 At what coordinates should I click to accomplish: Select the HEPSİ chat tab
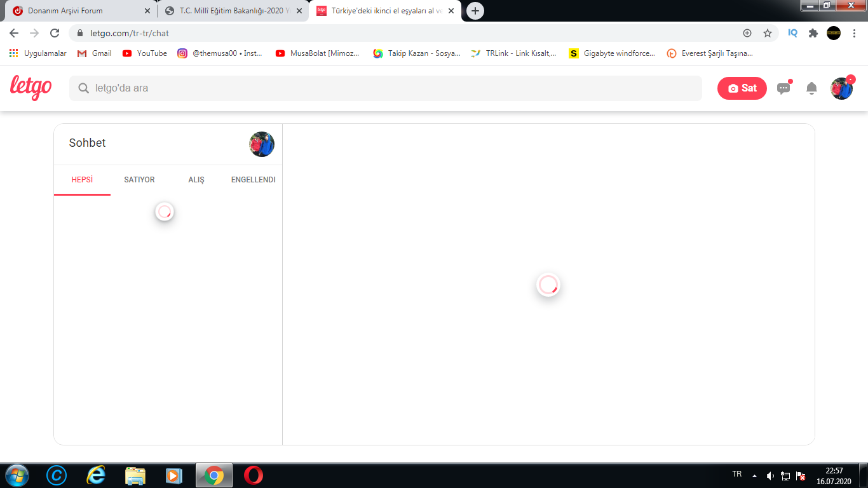82,180
